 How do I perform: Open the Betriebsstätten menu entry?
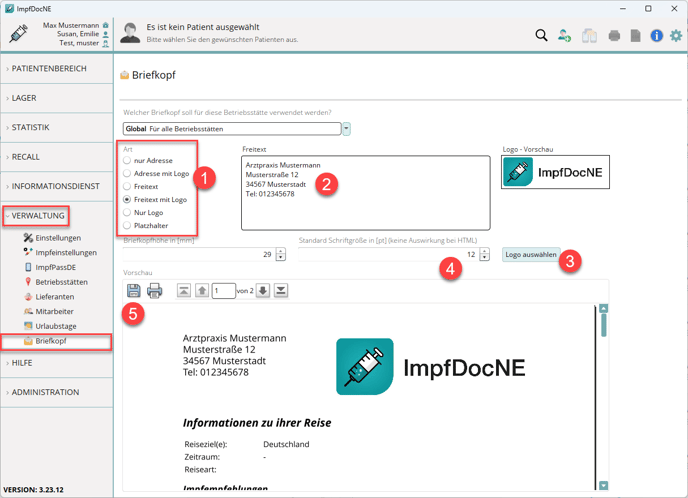61,282
